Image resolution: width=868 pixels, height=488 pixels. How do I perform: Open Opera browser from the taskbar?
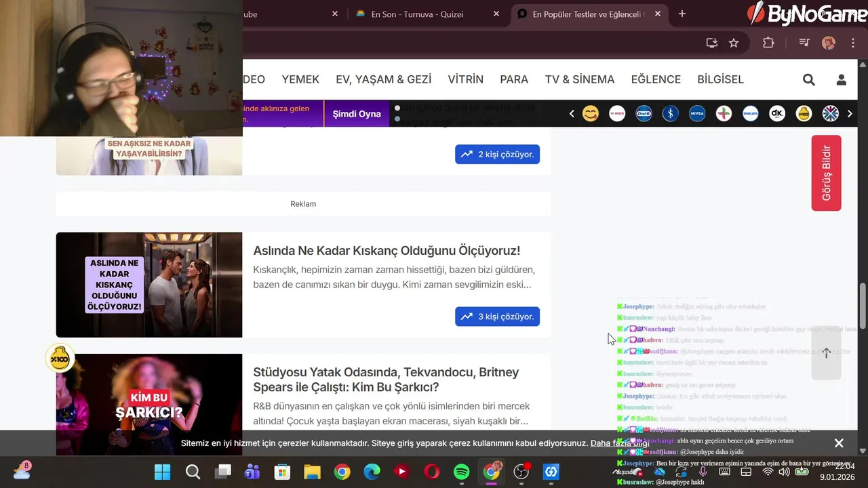431,472
